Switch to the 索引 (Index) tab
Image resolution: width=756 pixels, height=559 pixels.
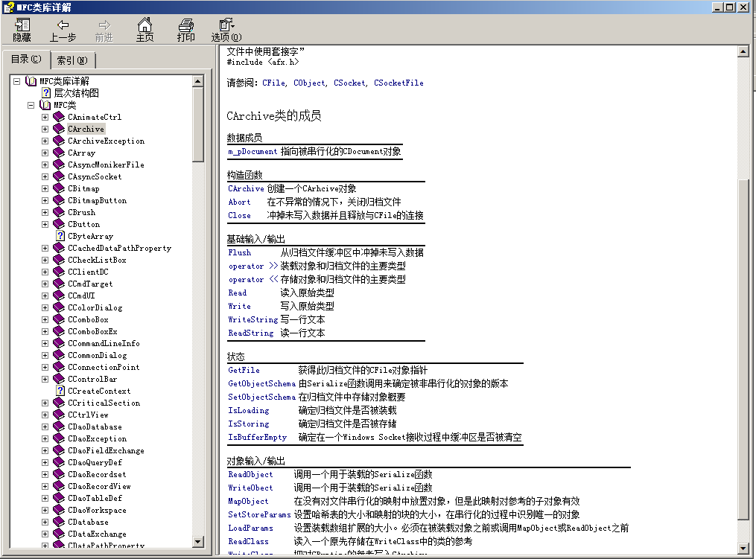(x=72, y=60)
